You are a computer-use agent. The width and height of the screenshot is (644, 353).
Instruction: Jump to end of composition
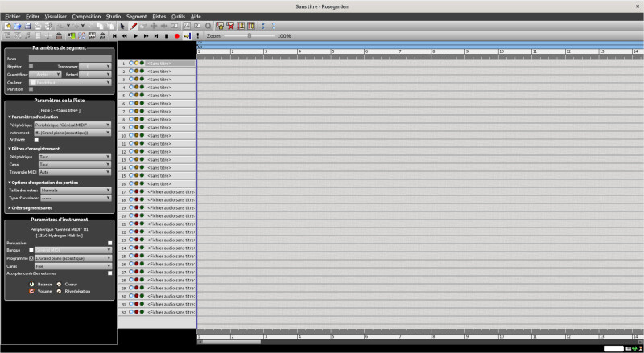click(x=156, y=36)
